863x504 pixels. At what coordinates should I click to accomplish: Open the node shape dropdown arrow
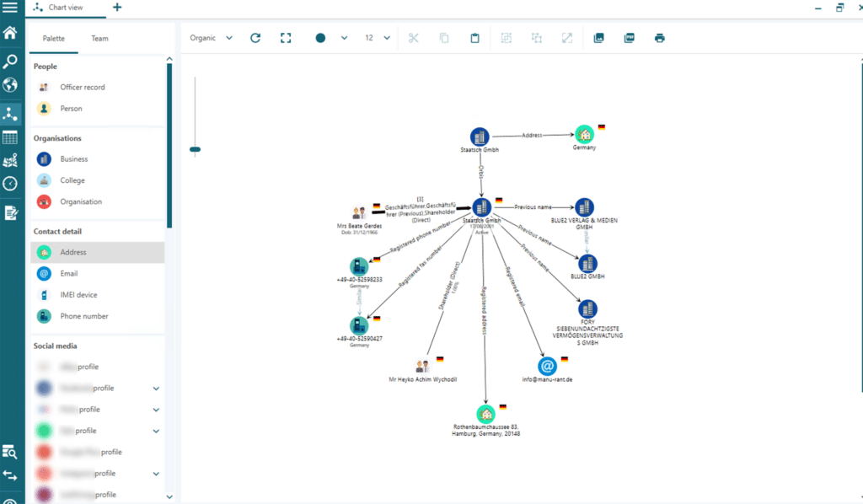click(x=344, y=38)
